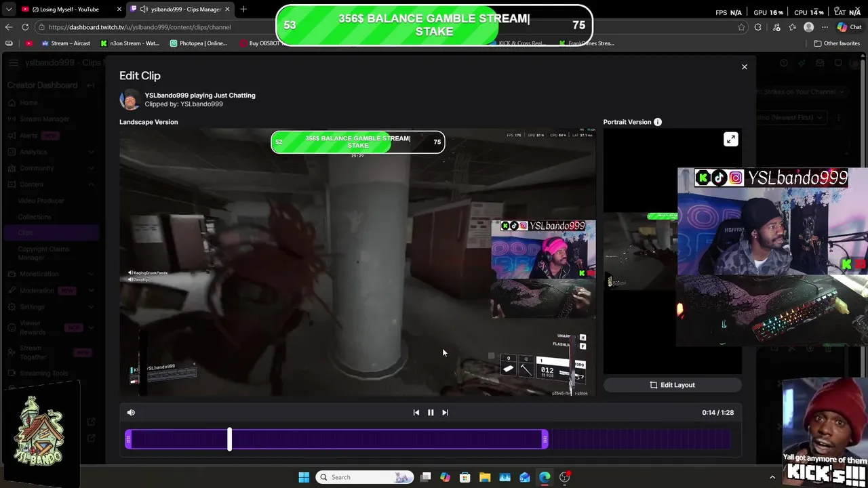Open the browser profile avatar
Screen dimensions: 868x488
click(808, 27)
